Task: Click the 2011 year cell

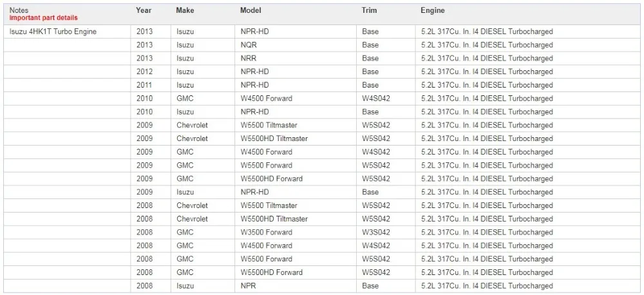Action: (x=150, y=85)
